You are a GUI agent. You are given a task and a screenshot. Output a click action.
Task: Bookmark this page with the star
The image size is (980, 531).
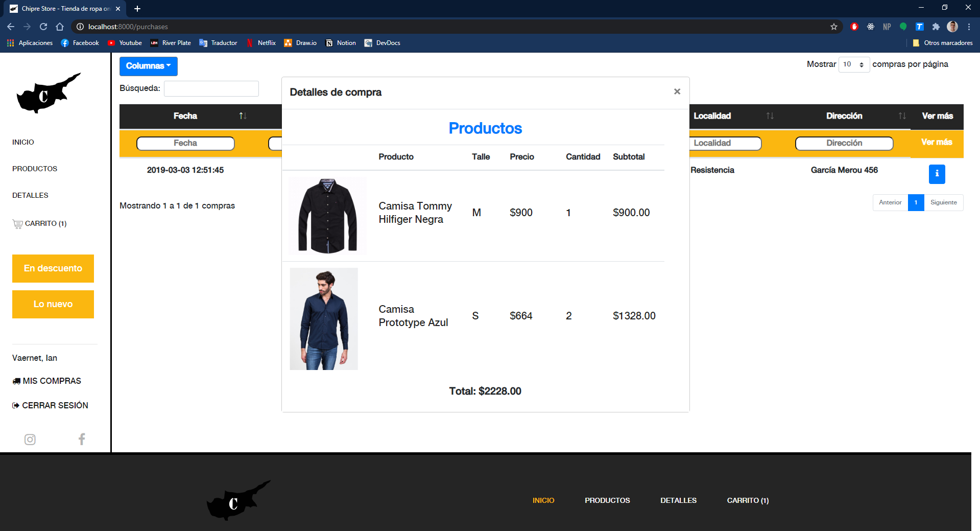[834, 27]
